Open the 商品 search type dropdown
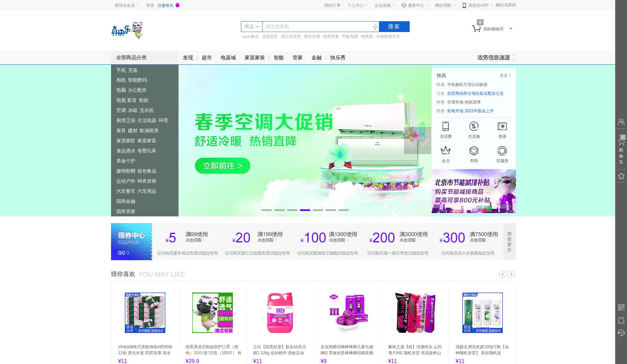This screenshot has height=364, width=627. [251, 27]
